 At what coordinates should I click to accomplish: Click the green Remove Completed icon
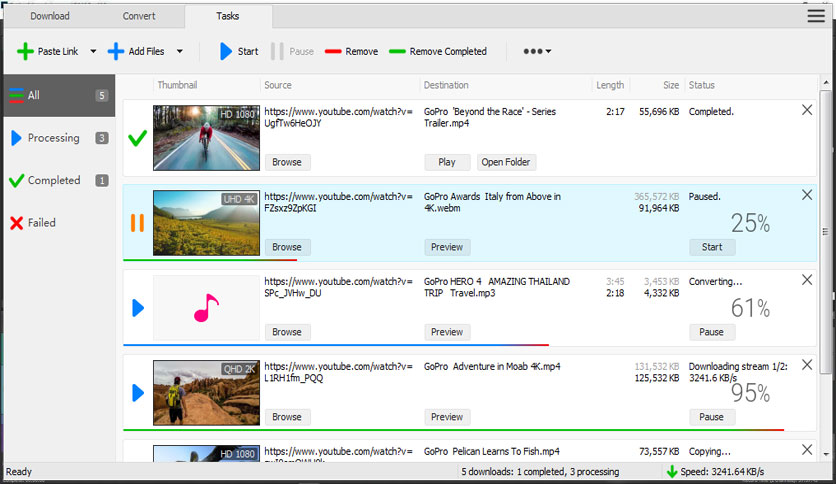pyautogui.click(x=397, y=51)
